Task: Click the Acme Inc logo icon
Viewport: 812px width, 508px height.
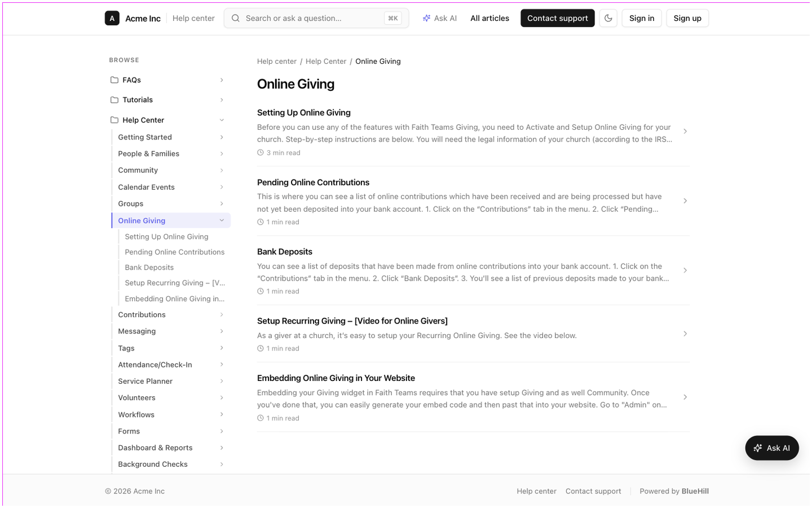Action: click(112, 18)
